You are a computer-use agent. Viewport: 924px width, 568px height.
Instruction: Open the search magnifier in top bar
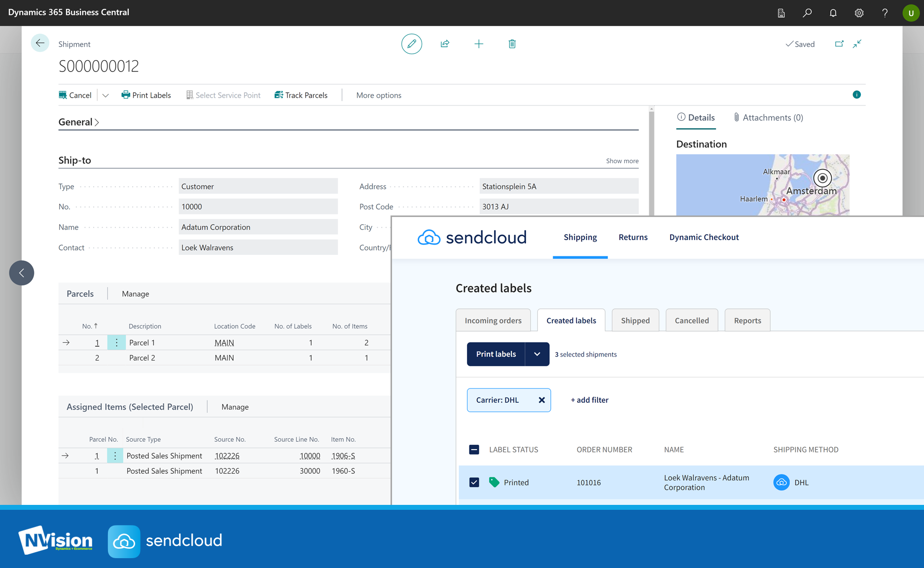tap(807, 13)
